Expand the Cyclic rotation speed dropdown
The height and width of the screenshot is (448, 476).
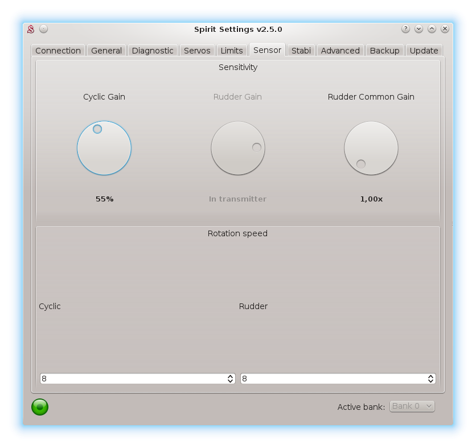click(137, 379)
